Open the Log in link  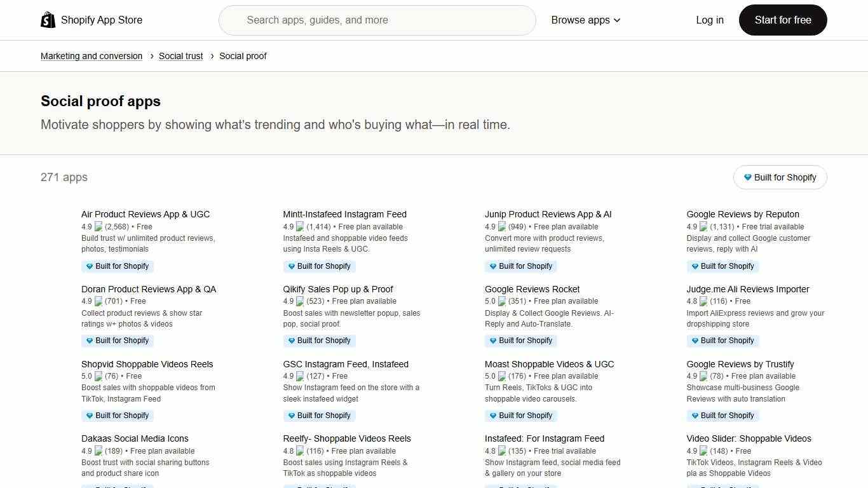[710, 20]
